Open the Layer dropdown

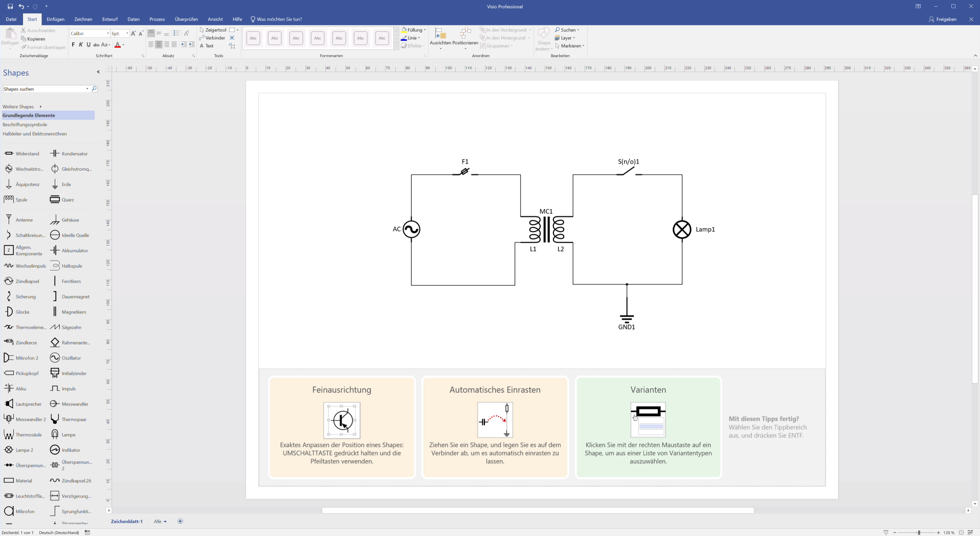pos(565,38)
